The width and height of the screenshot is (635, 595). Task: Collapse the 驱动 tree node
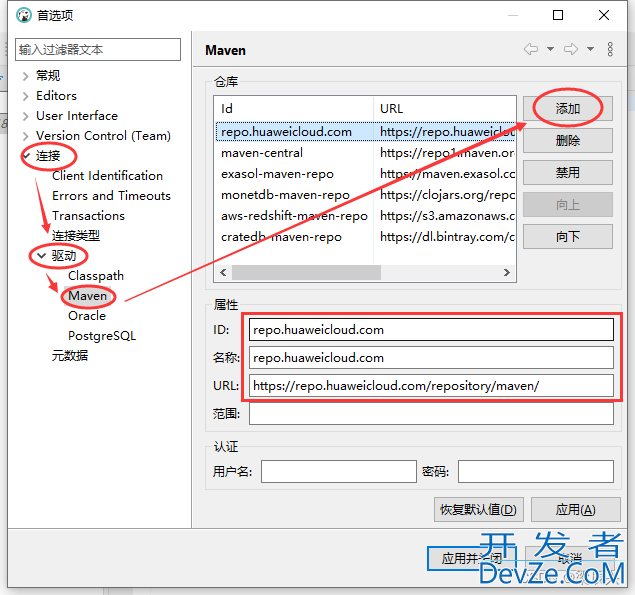tap(41, 256)
